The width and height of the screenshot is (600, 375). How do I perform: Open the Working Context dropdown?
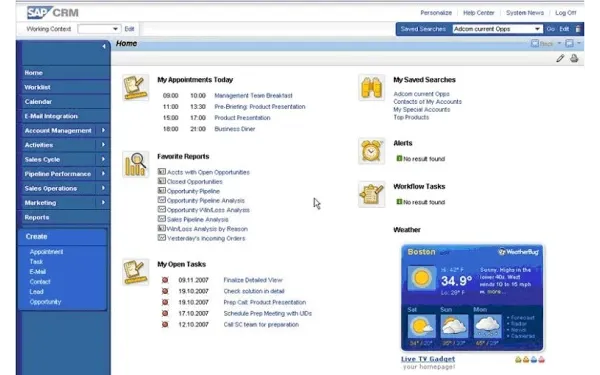pos(115,29)
